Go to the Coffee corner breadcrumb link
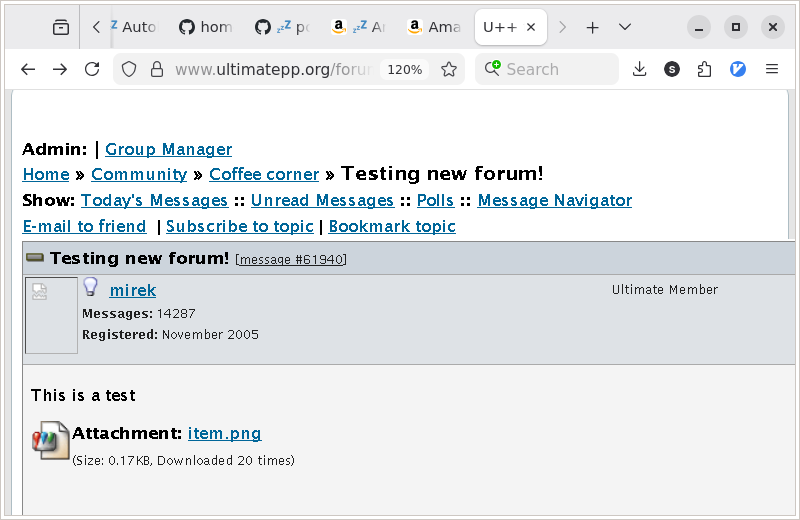Image resolution: width=800 pixels, height=520 pixels. point(264,174)
